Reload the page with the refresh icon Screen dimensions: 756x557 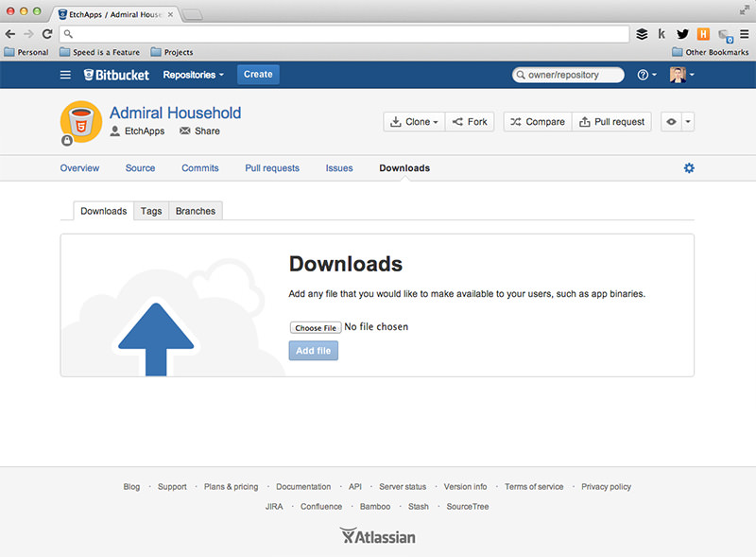coord(46,34)
